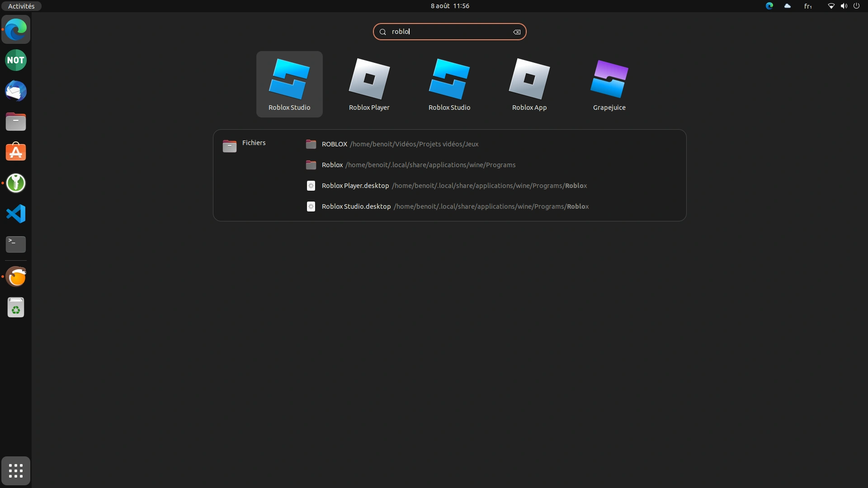
Task: Open the date and time menu
Action: (449, 6)
